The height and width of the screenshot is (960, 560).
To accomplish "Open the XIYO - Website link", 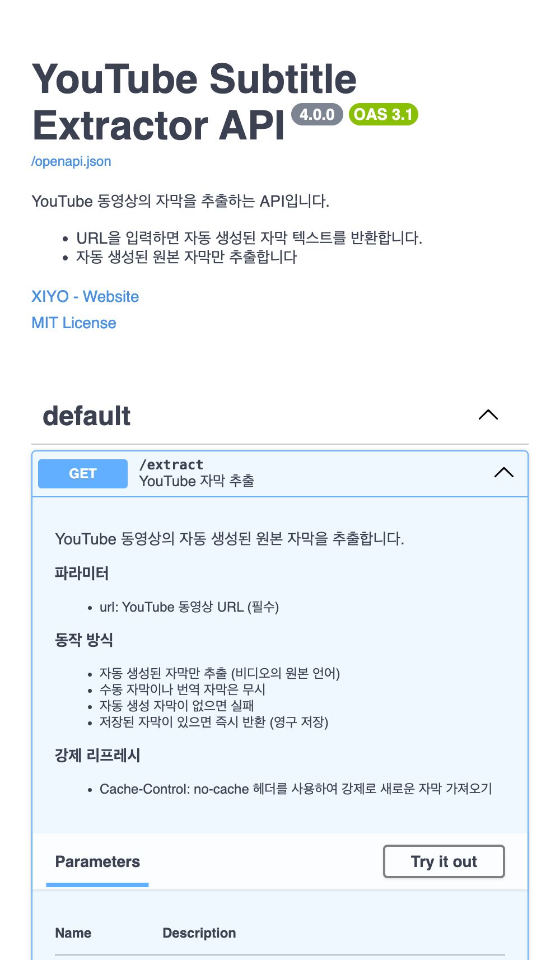I will (x=85, y=296).
